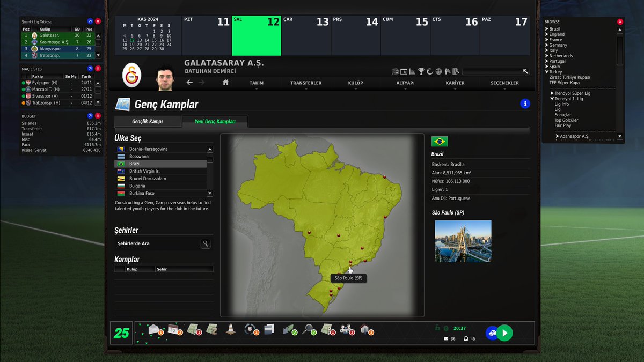Screen dimensions: 644x362
Task: Click the blue car icon beside play
Action: [491, 333]
